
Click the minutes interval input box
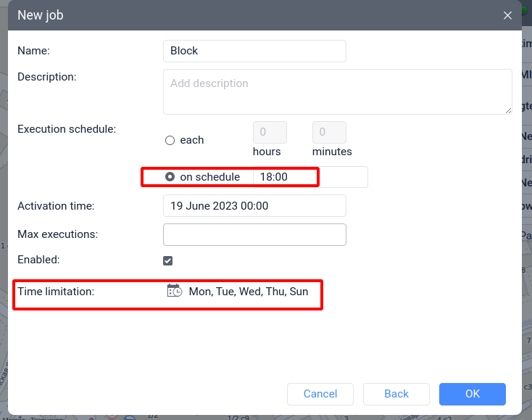tap(329, 132)
